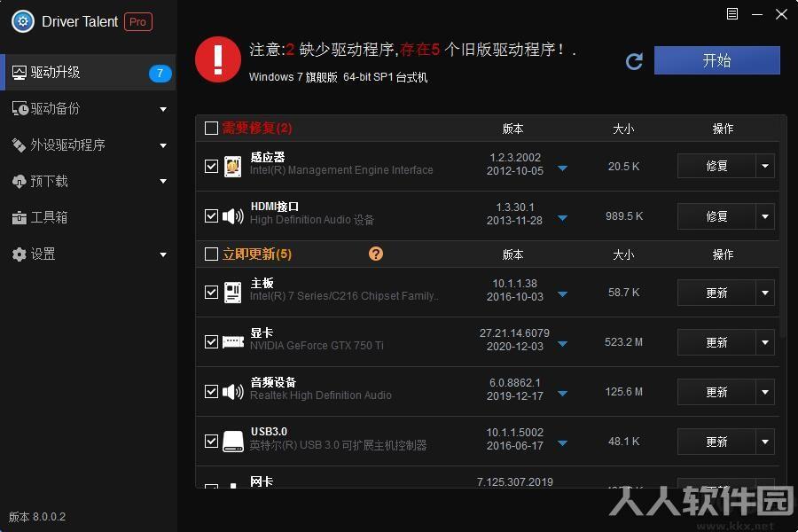Open version dropdown for 主板 10.1.1.38
This screenshot has height=532, width=798.
coord(562,294)
